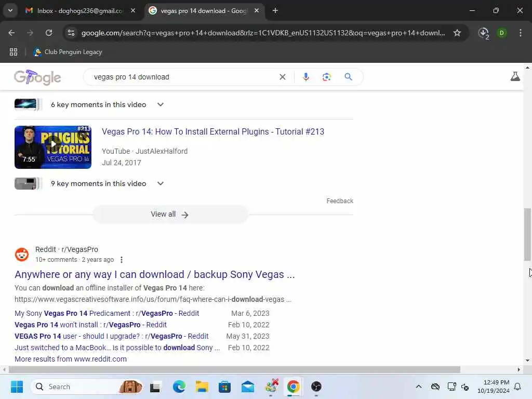This screenshot has width=532, height=399.
Task: Select the vegas pro 14 download tab
Action: [204, 11]
